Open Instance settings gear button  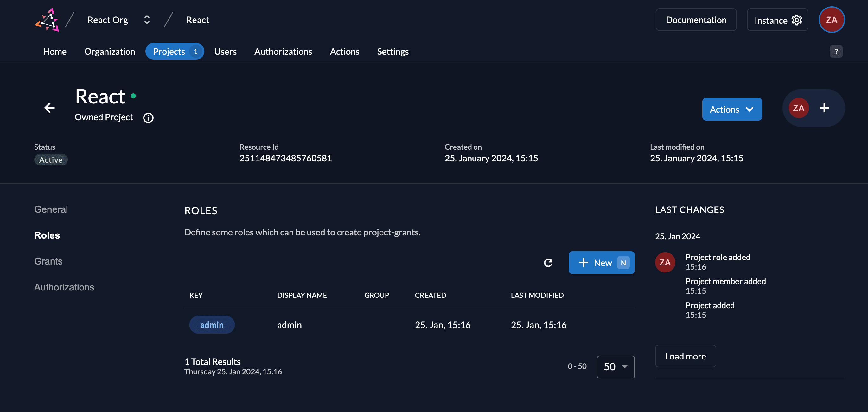click(x=777, y=20)
